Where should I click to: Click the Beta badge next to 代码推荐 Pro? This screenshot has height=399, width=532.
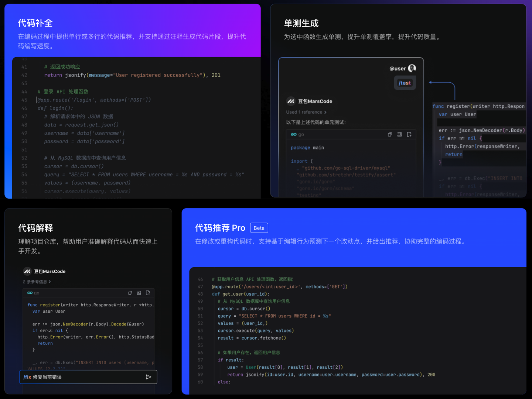click(x=259, y=228)
